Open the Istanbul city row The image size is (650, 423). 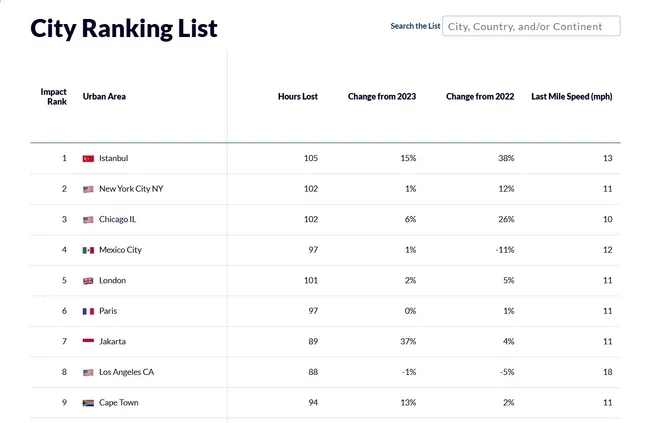(x=114, y=159)
